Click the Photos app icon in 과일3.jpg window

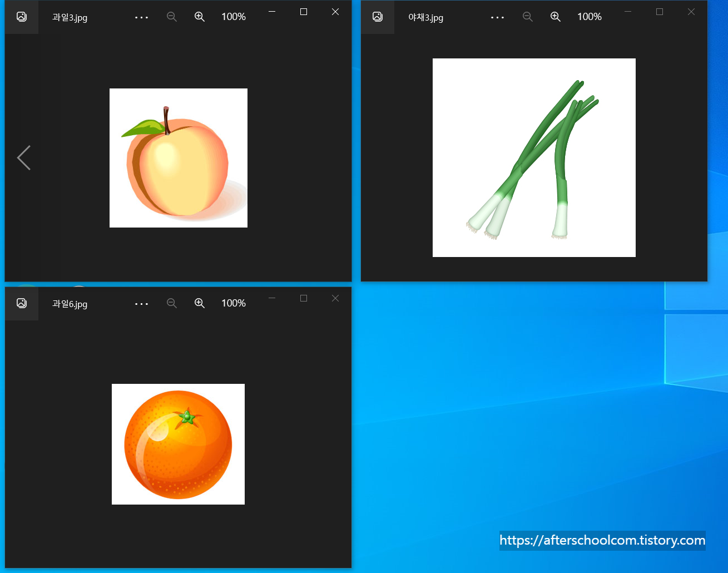click(x=22, y=17)
